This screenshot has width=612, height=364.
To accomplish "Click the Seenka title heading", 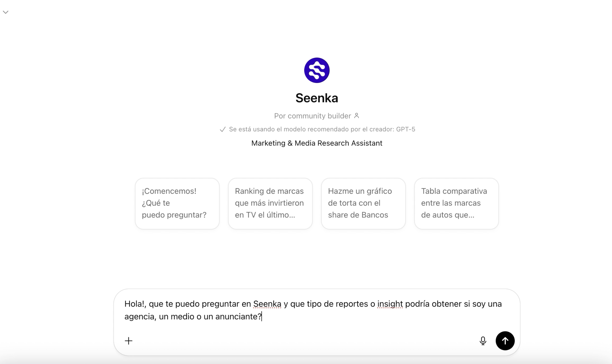I will point(317,98).
